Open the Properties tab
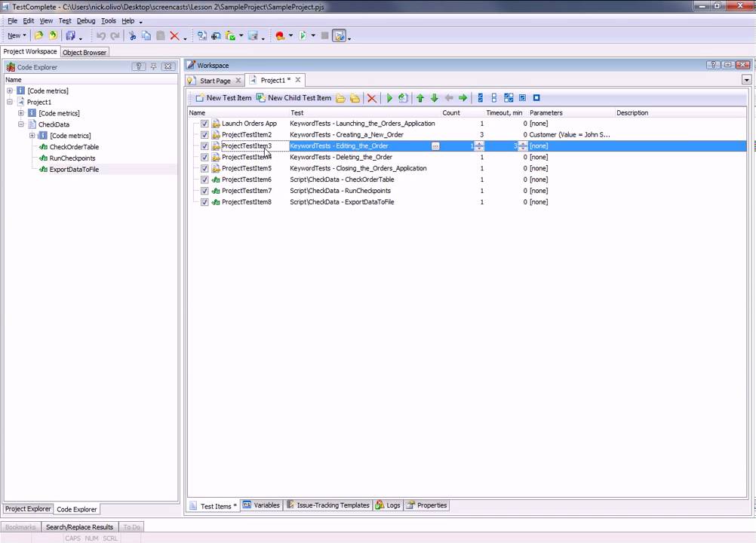 (427, 505)
